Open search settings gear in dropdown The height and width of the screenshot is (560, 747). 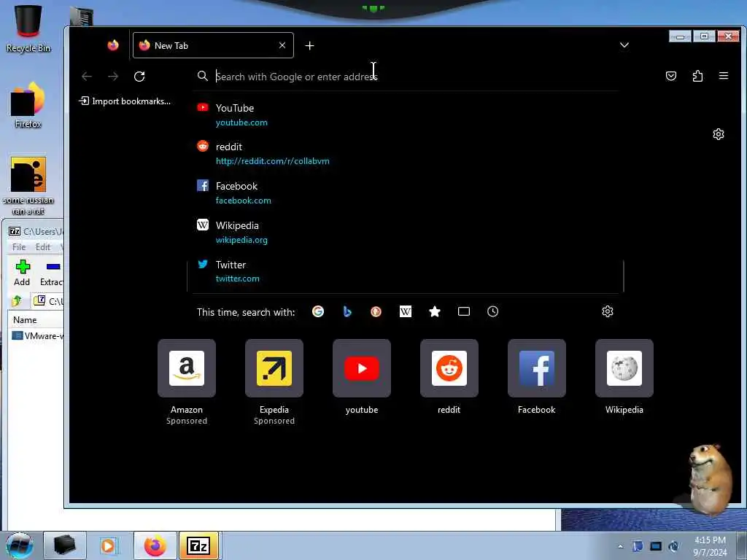608,311
